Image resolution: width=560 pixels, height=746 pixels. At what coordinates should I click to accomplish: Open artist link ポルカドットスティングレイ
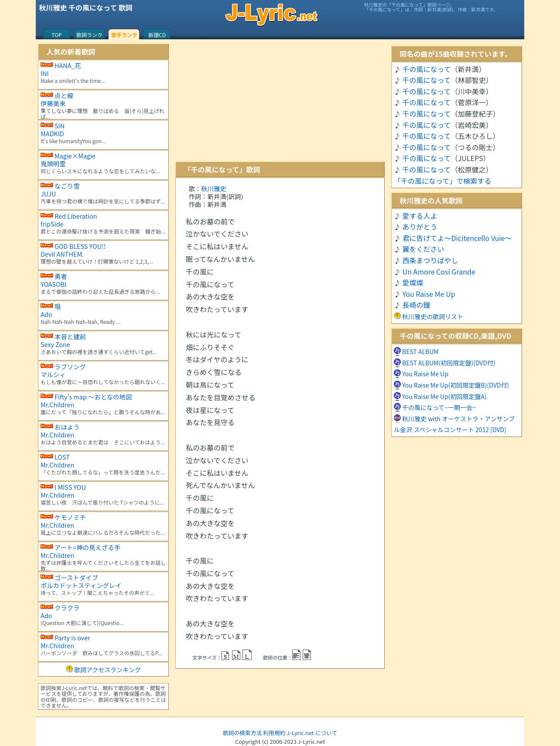81,586
